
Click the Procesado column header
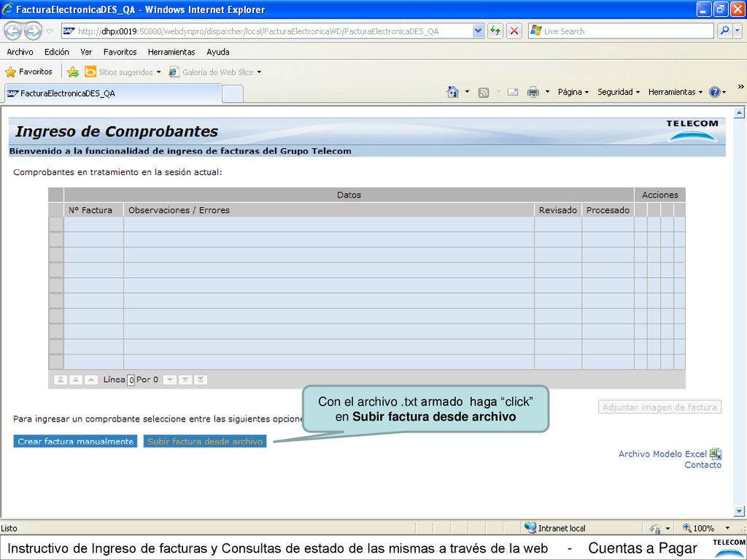pyautogui.click(x=608, y=210)
